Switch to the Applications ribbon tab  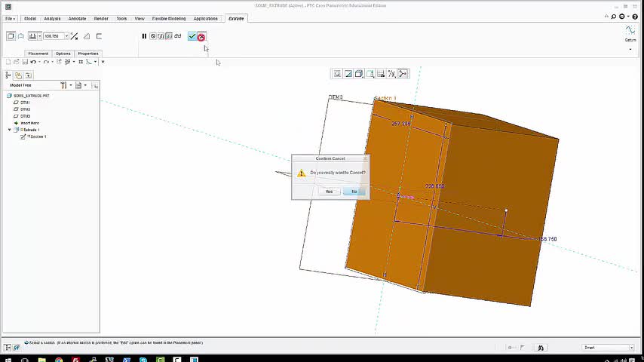(205, 19)
